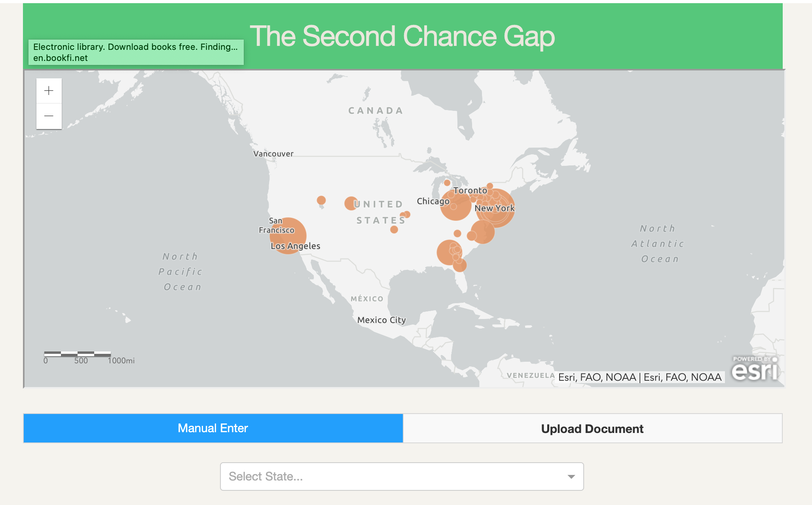Zoom in on the map with plus icon
This screenshot has width=812, height=505.
click(x=49, y=91)
